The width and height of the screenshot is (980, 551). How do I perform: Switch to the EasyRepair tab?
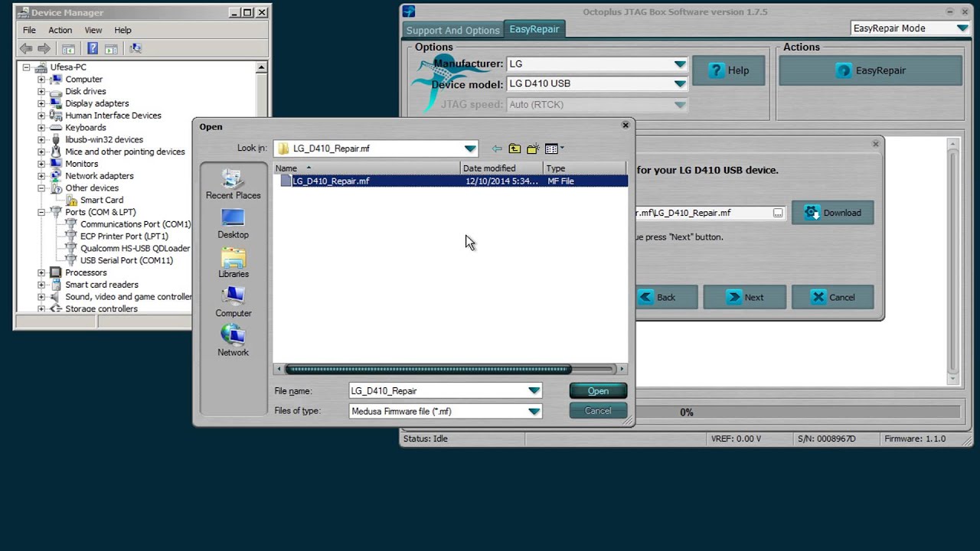(x=534, y=29)
